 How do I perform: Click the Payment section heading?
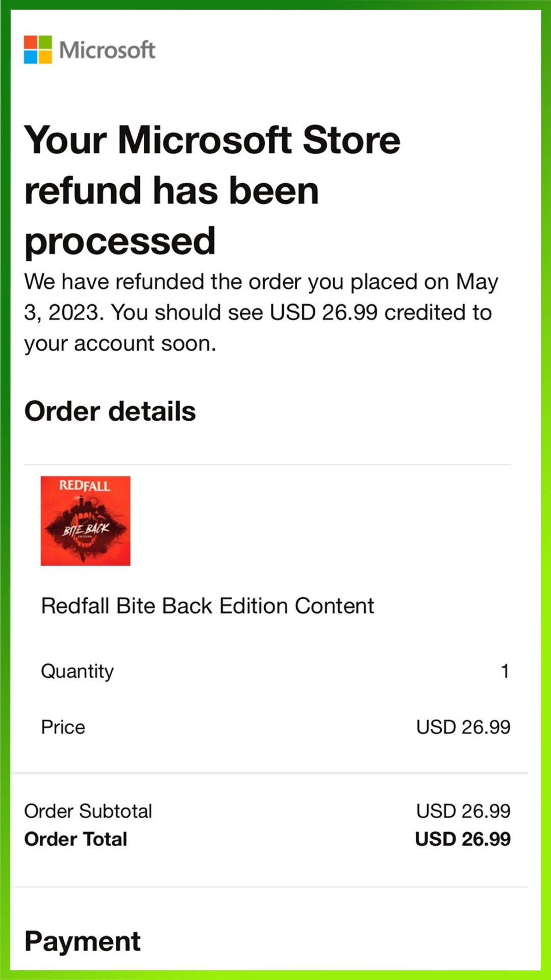(82, 941)
